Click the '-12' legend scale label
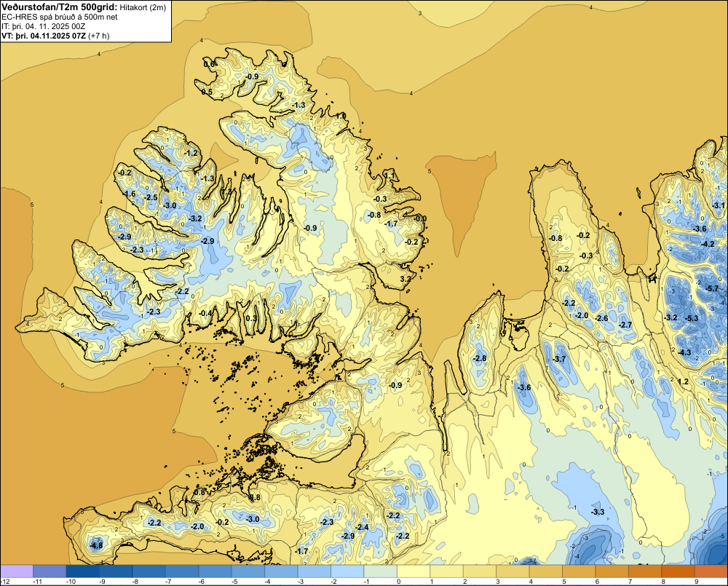 click(x=6, y=582)
